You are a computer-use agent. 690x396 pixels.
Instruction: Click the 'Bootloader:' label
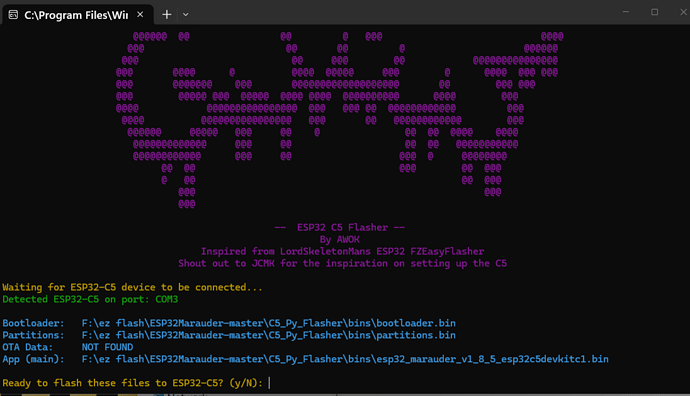click(33, 323)
